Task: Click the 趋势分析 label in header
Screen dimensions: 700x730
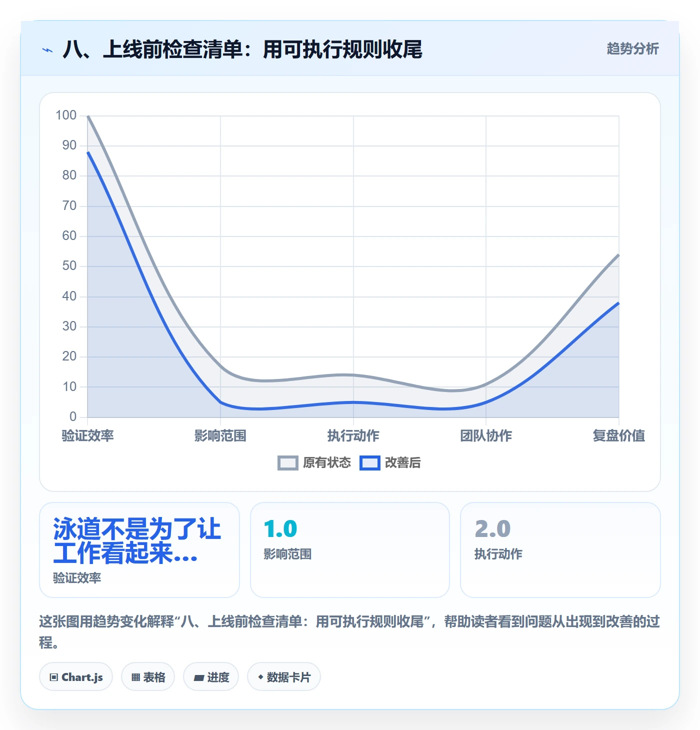Action: tap(632, 48)
